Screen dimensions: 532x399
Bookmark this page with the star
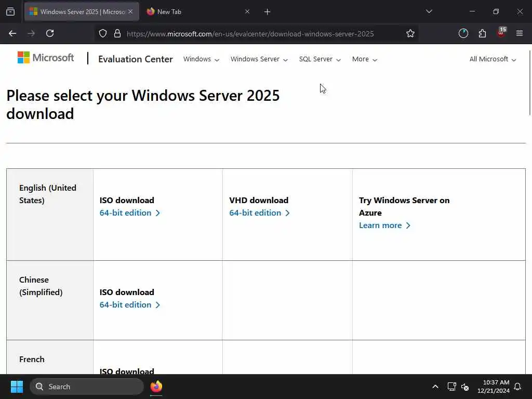tap(410, 33)
